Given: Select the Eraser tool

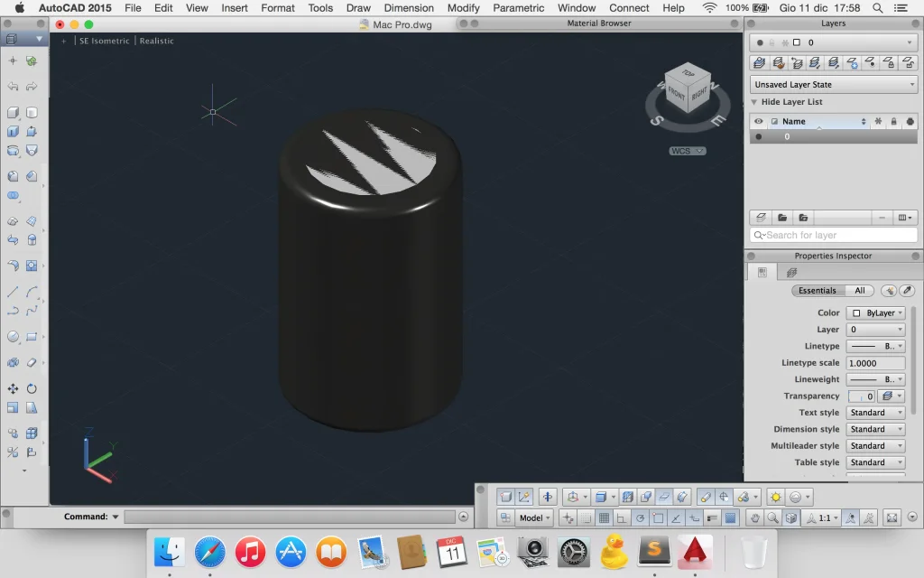Looking at the screenshot, I should pos(32,362).
